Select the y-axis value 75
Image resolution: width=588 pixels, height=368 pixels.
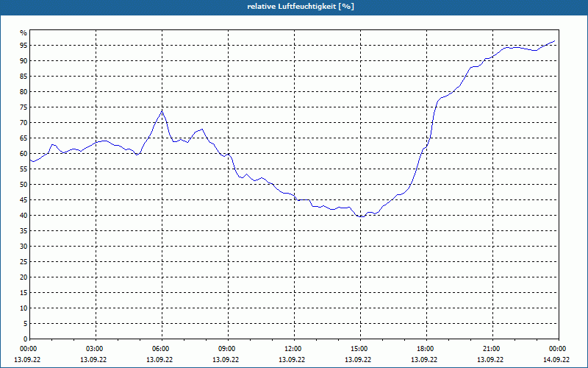click(24, 107)
